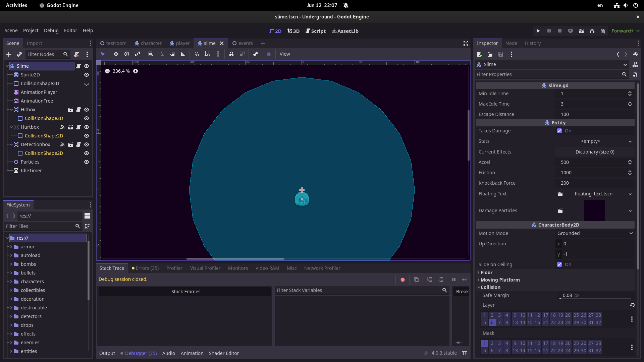Open slime.gd via the script icon next to Slime
This screenshot has width=644, height=362.
tap(79, 66)
